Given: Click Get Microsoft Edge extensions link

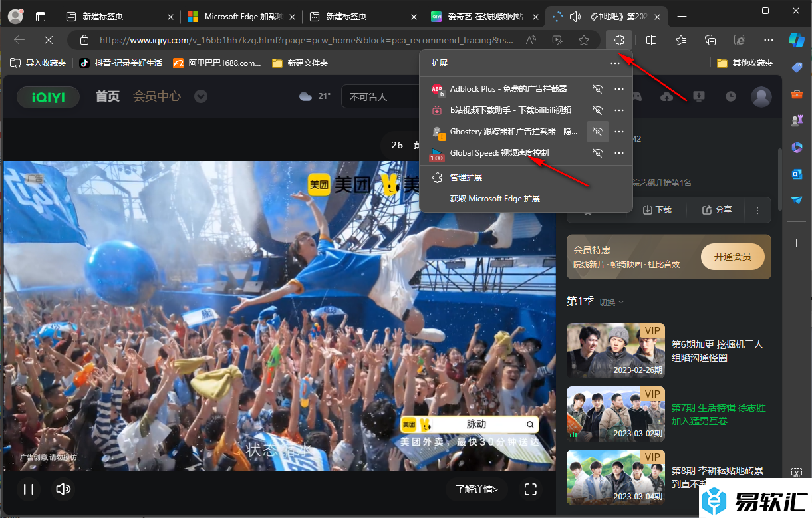Looking at the screenshot, I should [495, 199].
